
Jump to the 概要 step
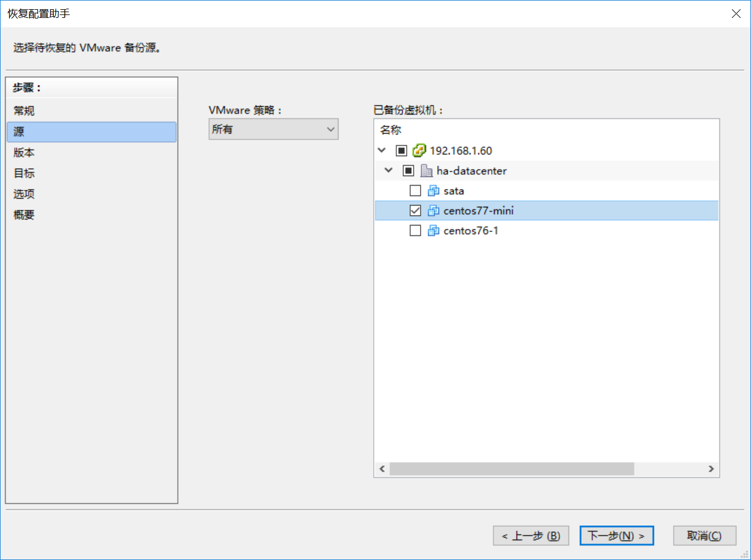24,215
